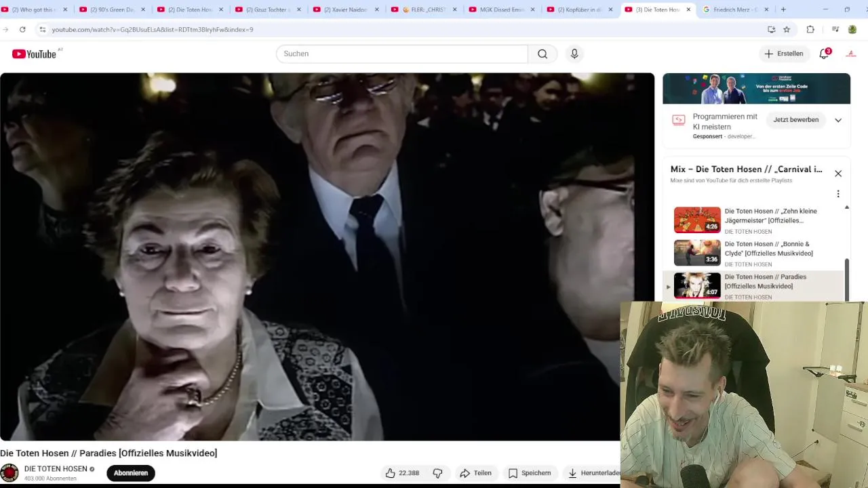This screenshot has height=488, width=868.
Task: Bookmark this page with the star icon
Action: [x=787, y=29]
